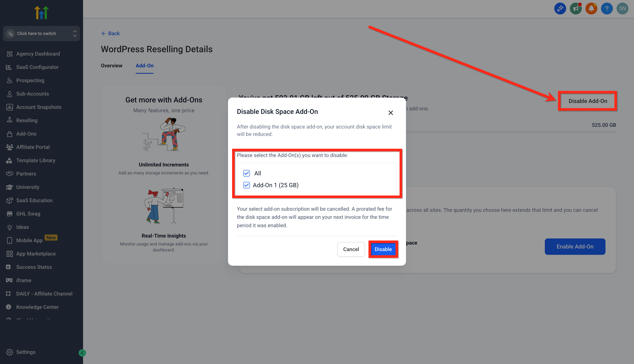Click the switcher up-down chevrons
The width and height of the screenshot is (634, 364).
pos(75,34)
